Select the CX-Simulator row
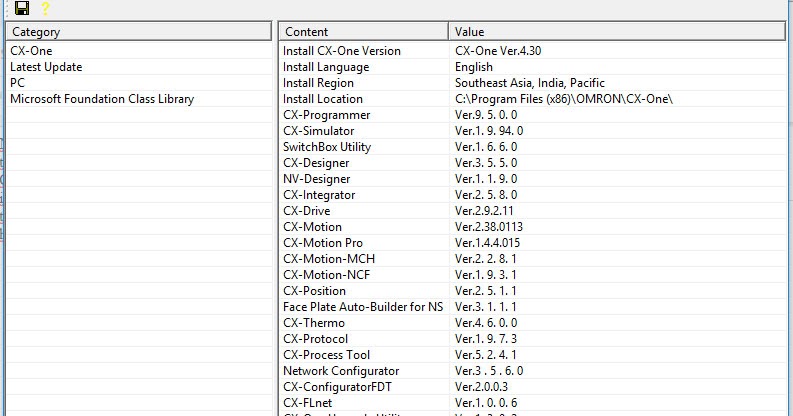793x416 pixels. 533,131
